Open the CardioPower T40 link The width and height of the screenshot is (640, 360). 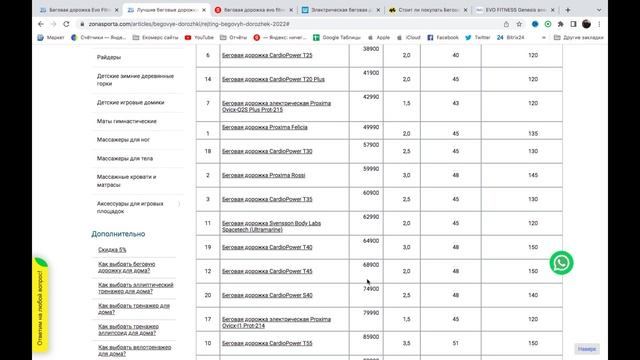267,247
